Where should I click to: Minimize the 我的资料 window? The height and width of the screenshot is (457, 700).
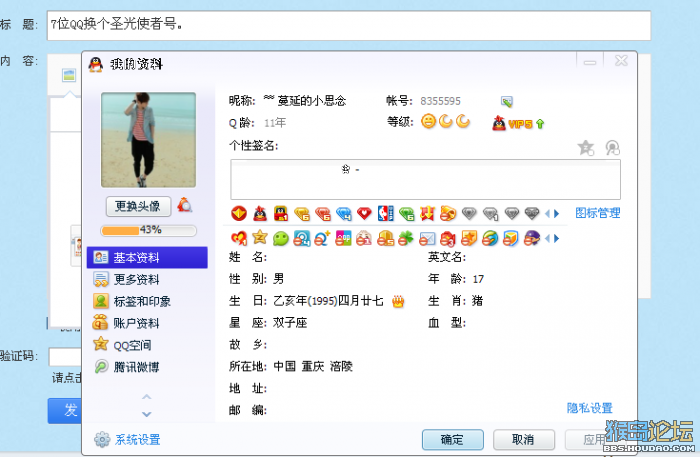coord(590,61)
